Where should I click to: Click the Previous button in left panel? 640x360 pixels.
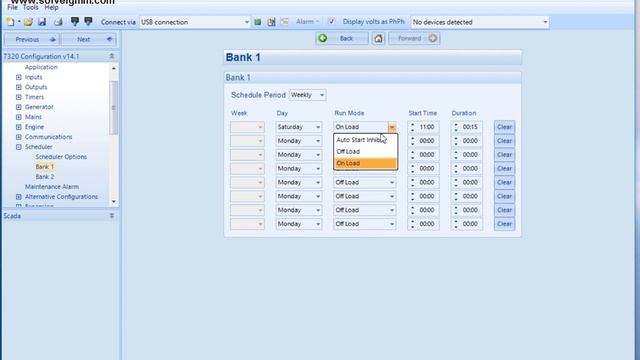click(x=32, y=40)
